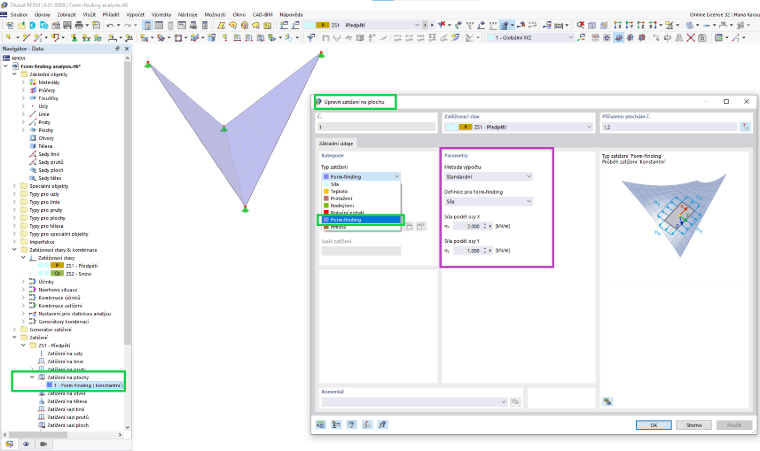Click the next load case arrow
Viewport: 760px width, 451px height.
[431, 25]
